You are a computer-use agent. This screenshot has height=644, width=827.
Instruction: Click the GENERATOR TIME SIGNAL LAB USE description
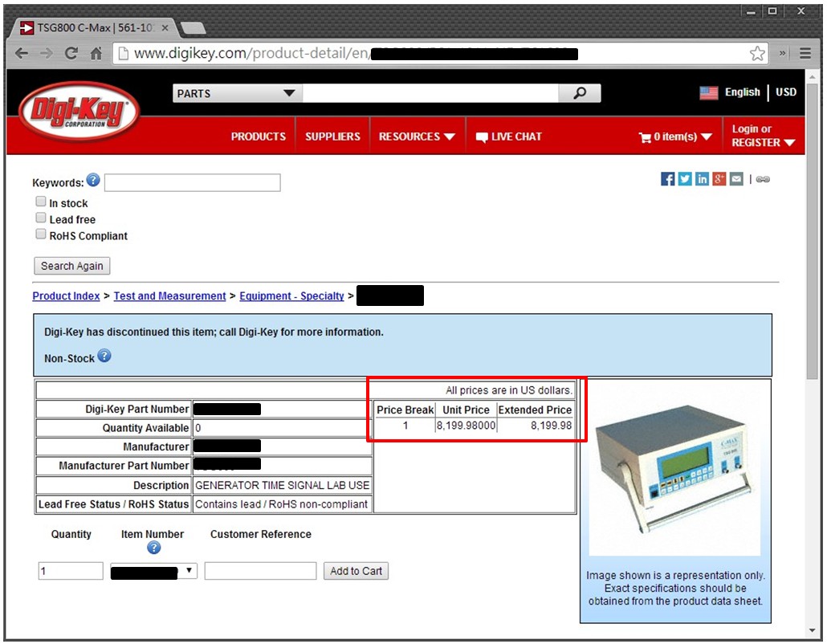(x=282, y=485)
